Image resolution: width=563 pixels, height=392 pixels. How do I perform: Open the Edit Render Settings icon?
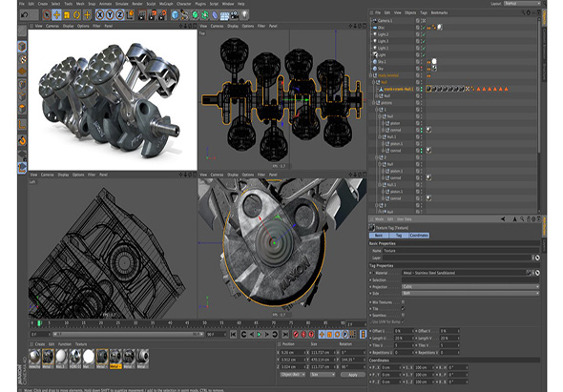(x=162, y=14)
